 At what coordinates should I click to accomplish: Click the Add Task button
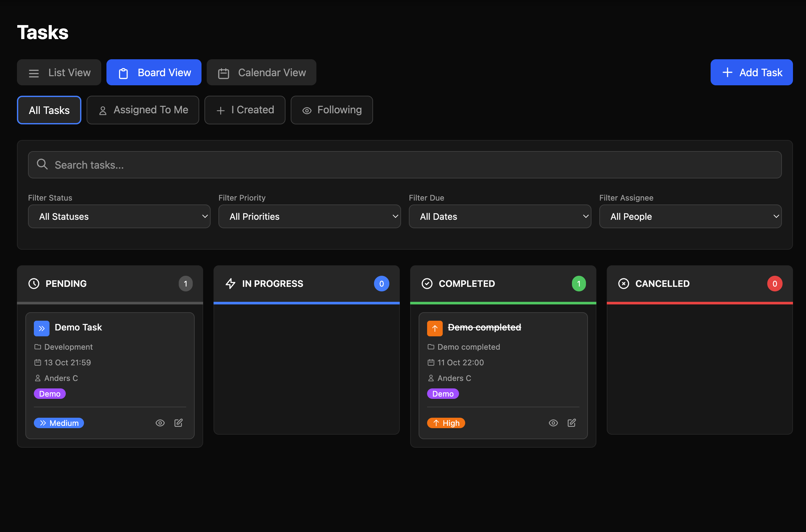click(x=752, y=72)
